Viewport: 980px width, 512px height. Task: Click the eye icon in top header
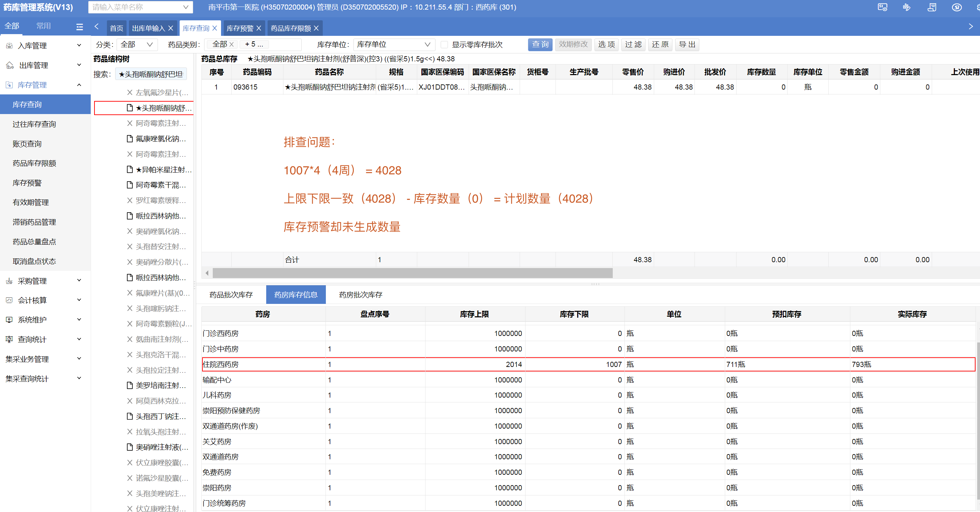pyautogui.click(x=957, y=7)
